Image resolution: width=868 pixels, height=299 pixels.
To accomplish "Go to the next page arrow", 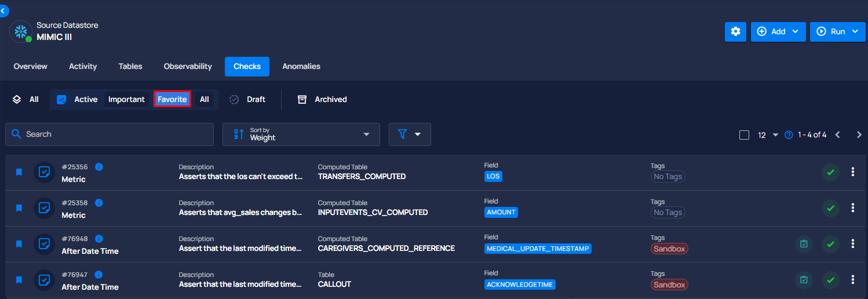I will pos(859,135).
